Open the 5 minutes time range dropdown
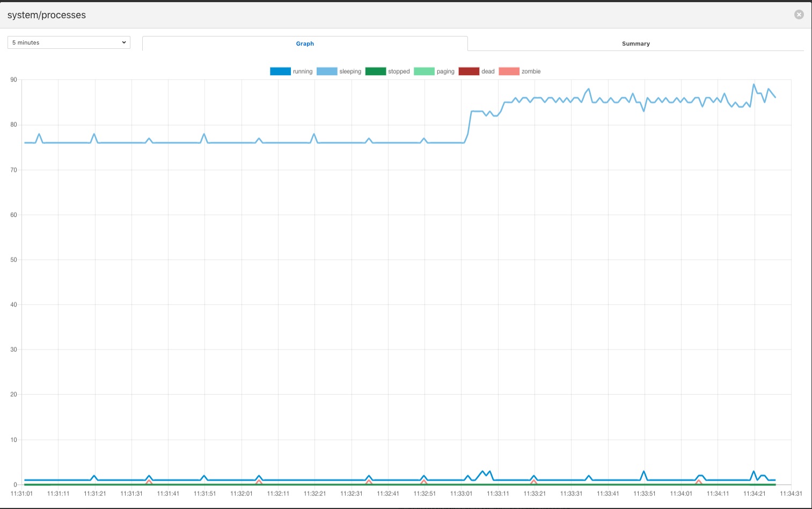The width and height of the screenshot is (812, 509). [x=69, y=42]
